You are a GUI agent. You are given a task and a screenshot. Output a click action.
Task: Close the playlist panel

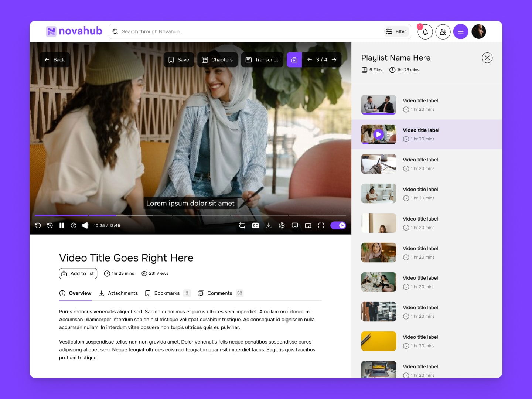tap(487, 58)
